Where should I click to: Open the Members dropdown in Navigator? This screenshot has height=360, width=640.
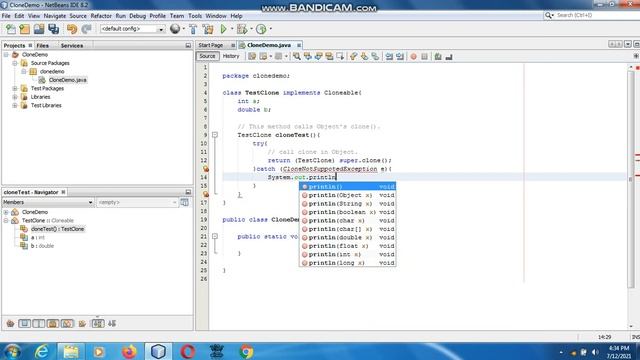tap(90, 202)
